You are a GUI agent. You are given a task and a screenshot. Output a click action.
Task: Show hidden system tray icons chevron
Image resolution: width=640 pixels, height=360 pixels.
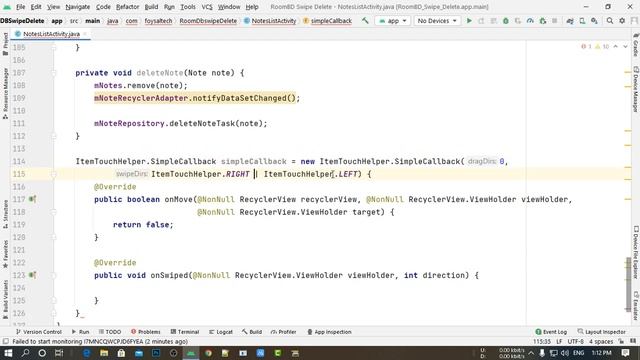coord(531,353)
